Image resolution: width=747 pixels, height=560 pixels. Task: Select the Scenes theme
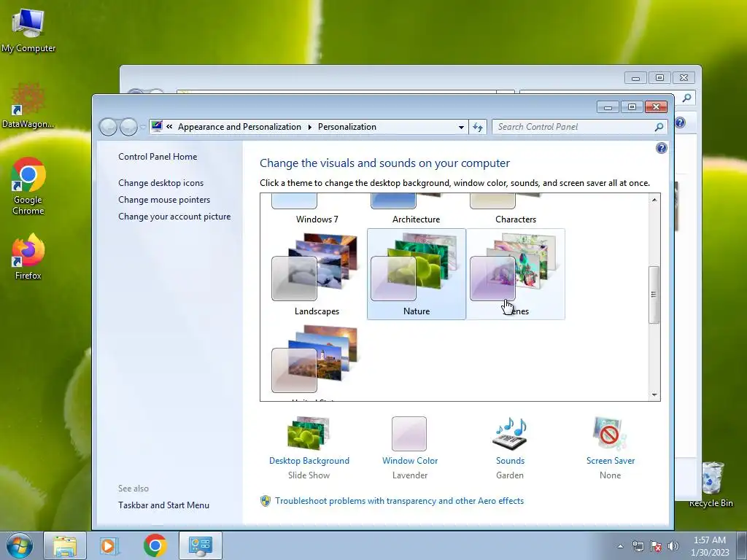click(516, 274)
